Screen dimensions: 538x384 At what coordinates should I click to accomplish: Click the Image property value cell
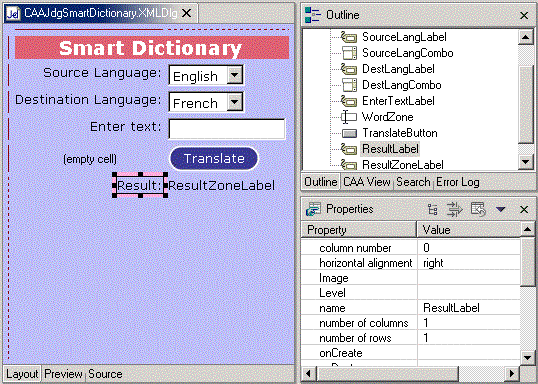pyautogui.click(x=469, y=278)
